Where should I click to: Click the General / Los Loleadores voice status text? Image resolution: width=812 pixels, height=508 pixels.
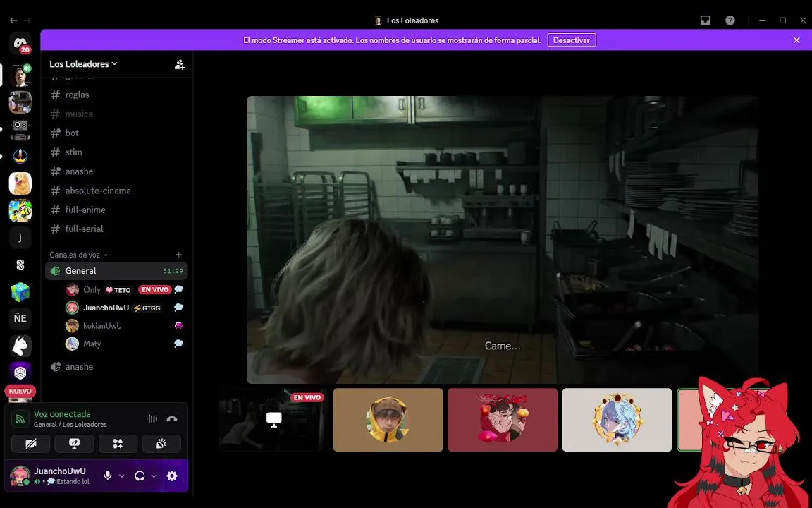pos(70,425)
